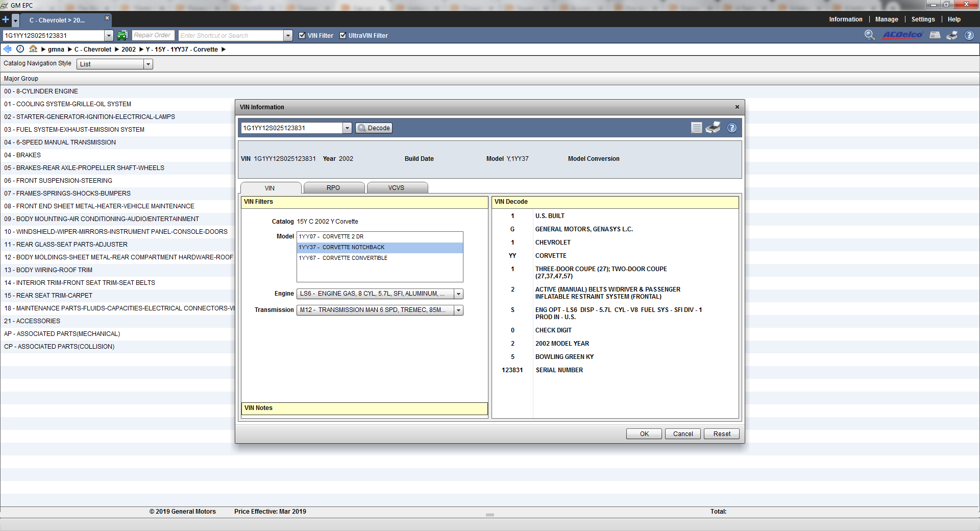Click the Decode button
This screenshot has width=980, height=531.
pyautogui.click(x=374, y=128)
